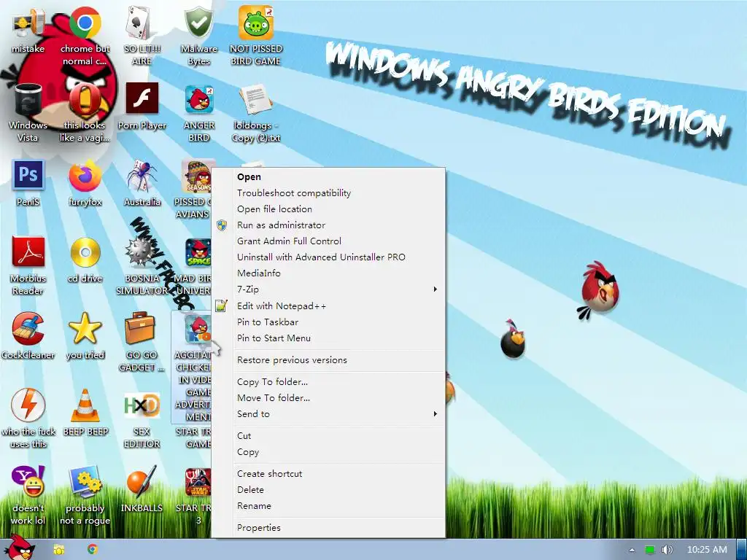The image size is (747, 560).
Task: Choose Copy To folder...
Action: (x=328, y=382)
